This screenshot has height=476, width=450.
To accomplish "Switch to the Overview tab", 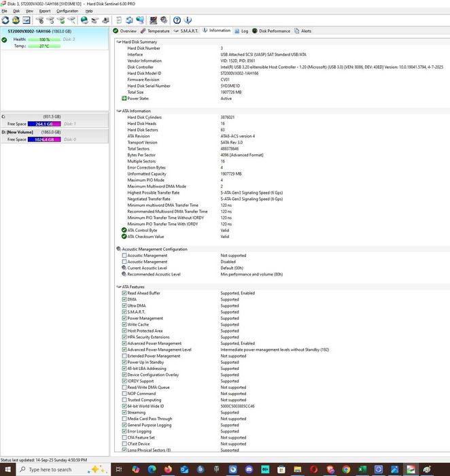I will click(124, 31).
